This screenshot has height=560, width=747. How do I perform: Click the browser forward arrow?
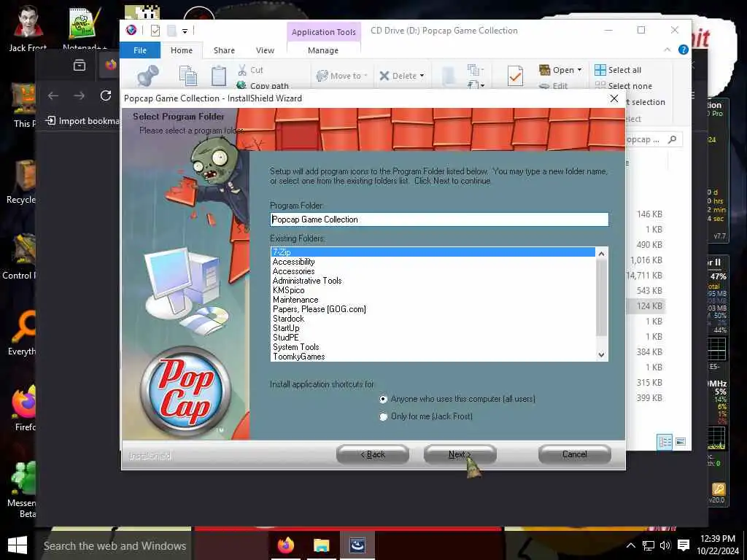click(79, 96)
